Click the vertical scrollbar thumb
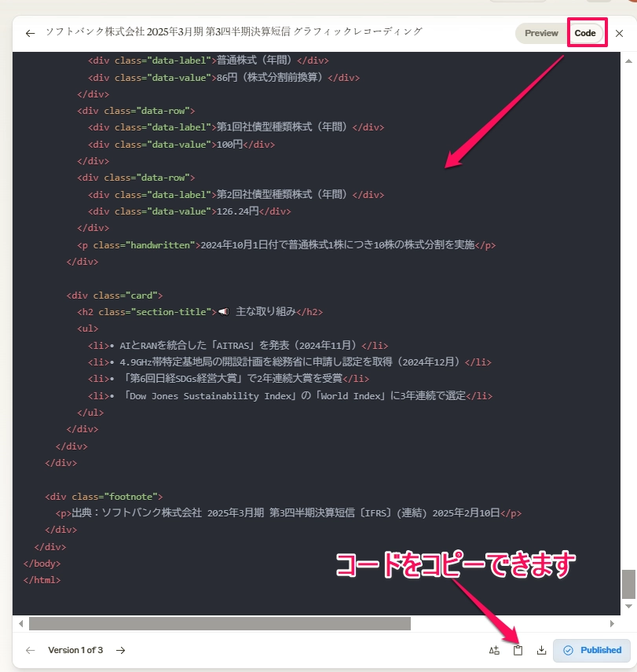This screenshot has width=637, height=672. pos(628,584)
